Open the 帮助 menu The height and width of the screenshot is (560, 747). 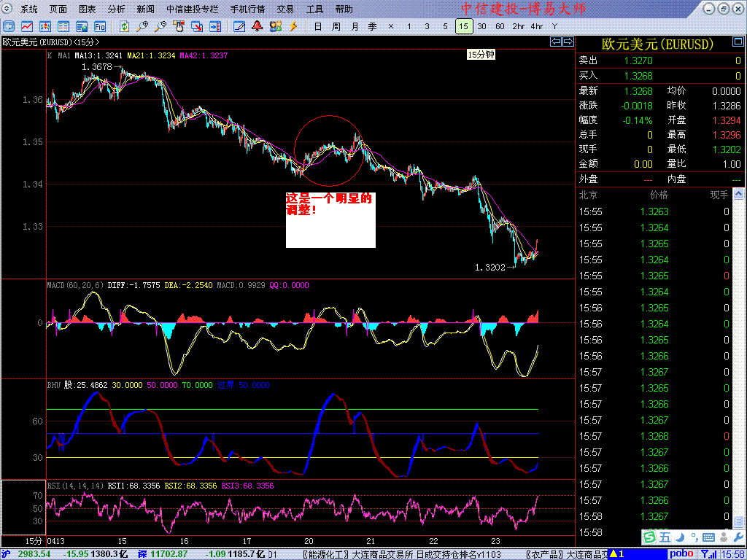pyautogui.click(x=344, y=9)
